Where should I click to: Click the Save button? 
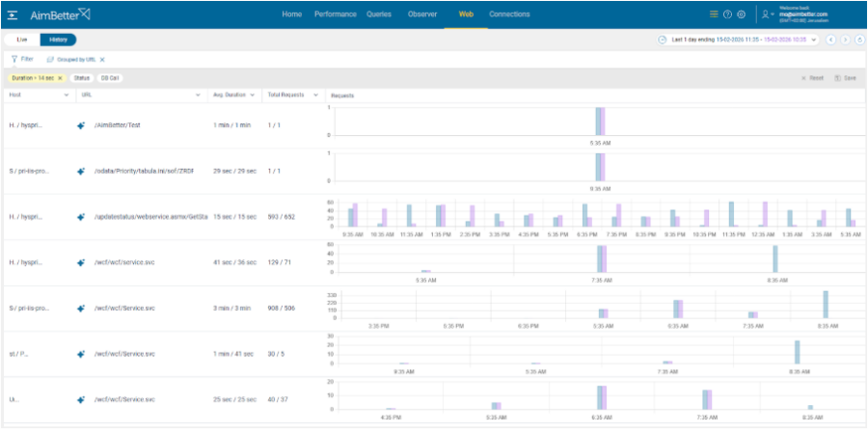[x=845, y=78]
